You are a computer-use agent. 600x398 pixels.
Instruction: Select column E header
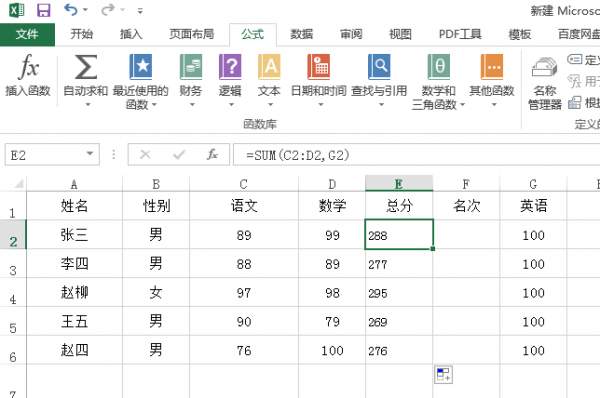pos(399,184)
